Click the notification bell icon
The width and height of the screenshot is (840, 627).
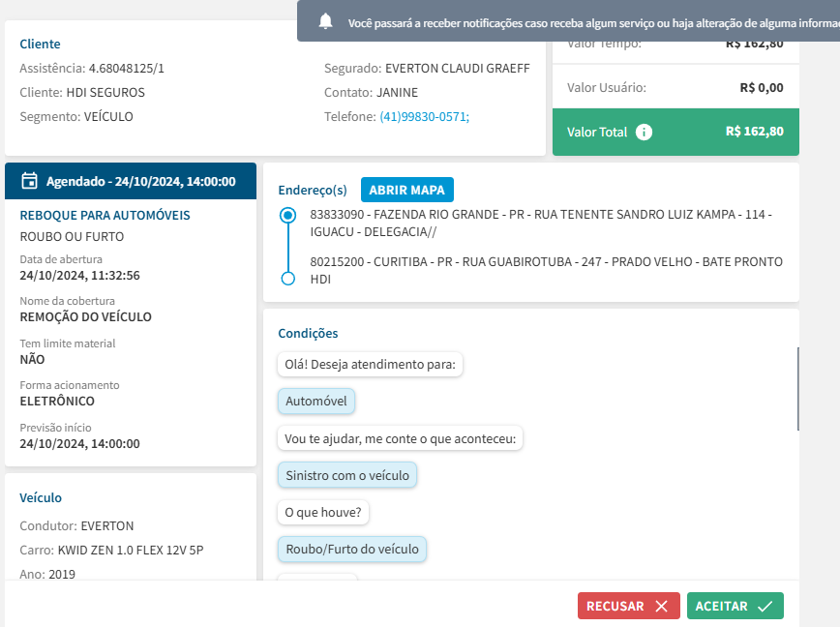click(325, 21)
